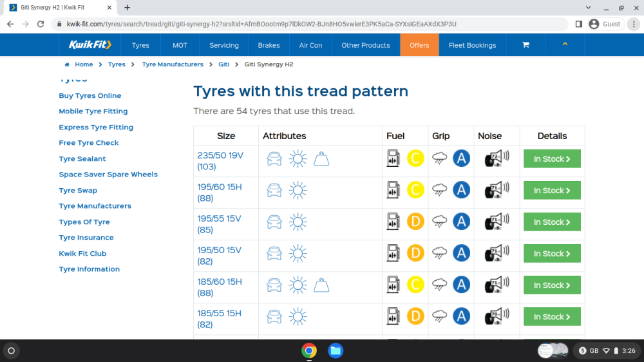Open Space Saver Spare Wheels link

pyautogui.click(x=108, y=174)
